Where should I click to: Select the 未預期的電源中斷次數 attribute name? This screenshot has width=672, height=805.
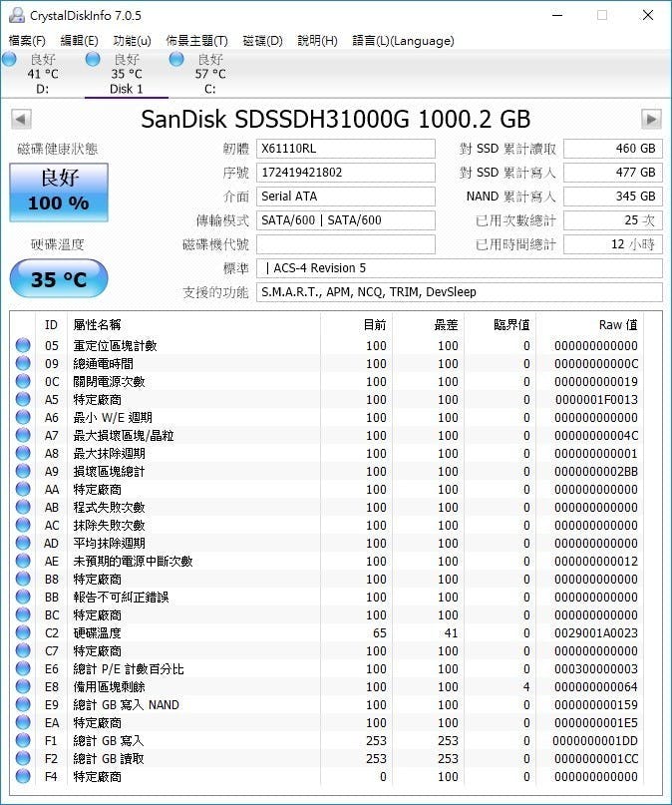pyautogui.click(x=133, y=562)
